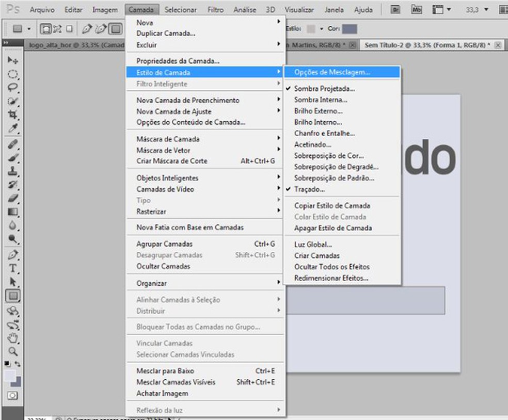
Task: Select the Lasso tool
Action: coord(12,87)
